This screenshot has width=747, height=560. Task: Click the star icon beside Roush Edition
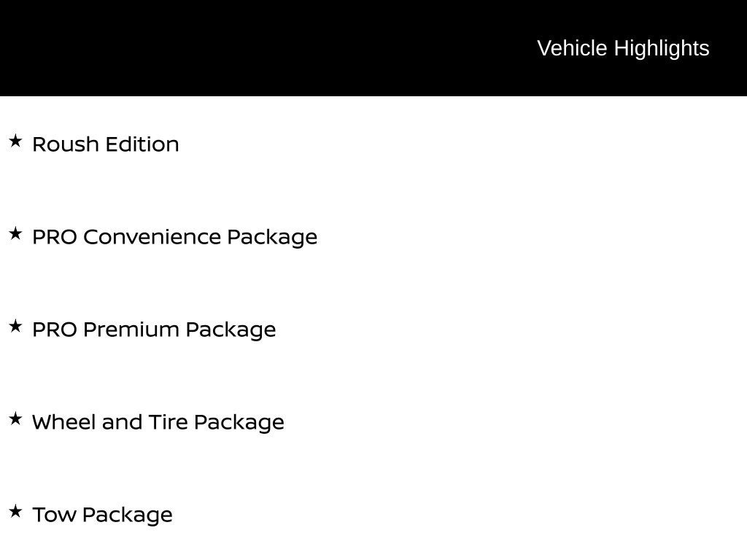(16, 141)
